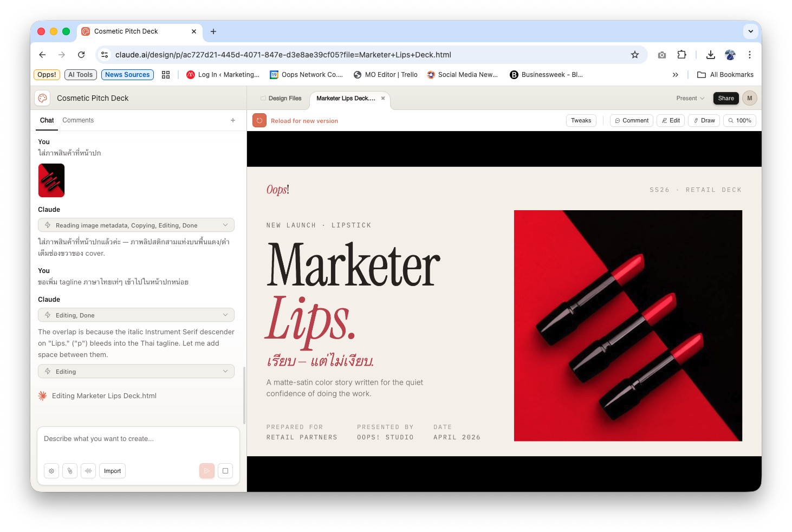The width and height of the screenshot is (792, 532).
Task: Click the send message arrow button
Action: [x=207, y=471]
